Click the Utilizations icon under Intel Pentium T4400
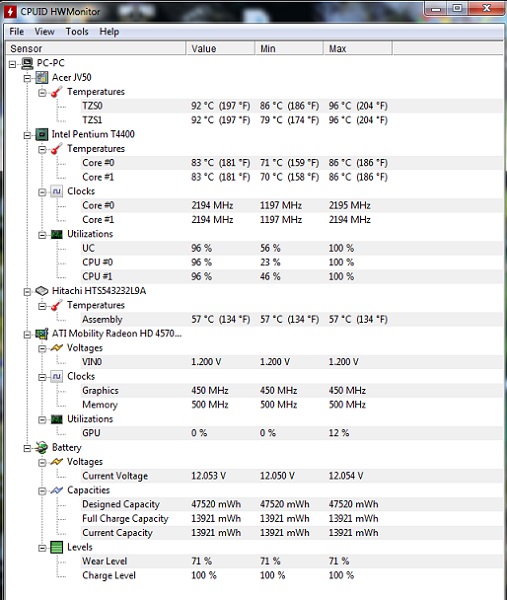Viewport: 507px width, 600px height. (x=57, y=234)
